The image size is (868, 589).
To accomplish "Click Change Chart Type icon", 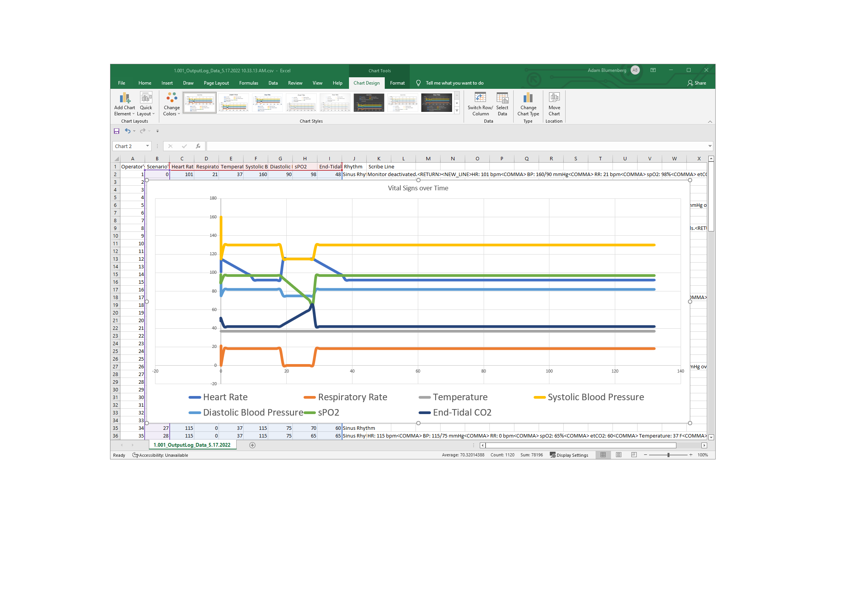I will (528, 98).
